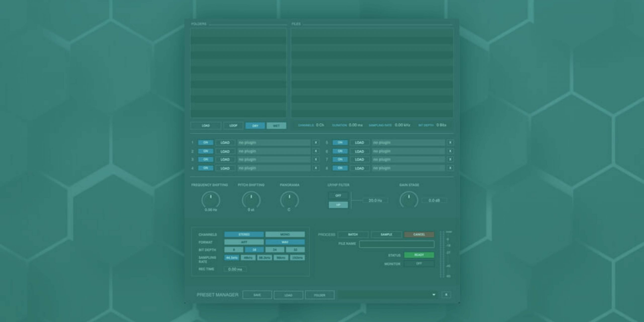Select 48kHz sampling rate
The width and height of the screenshot is (644, 322).
click(248, 258)
